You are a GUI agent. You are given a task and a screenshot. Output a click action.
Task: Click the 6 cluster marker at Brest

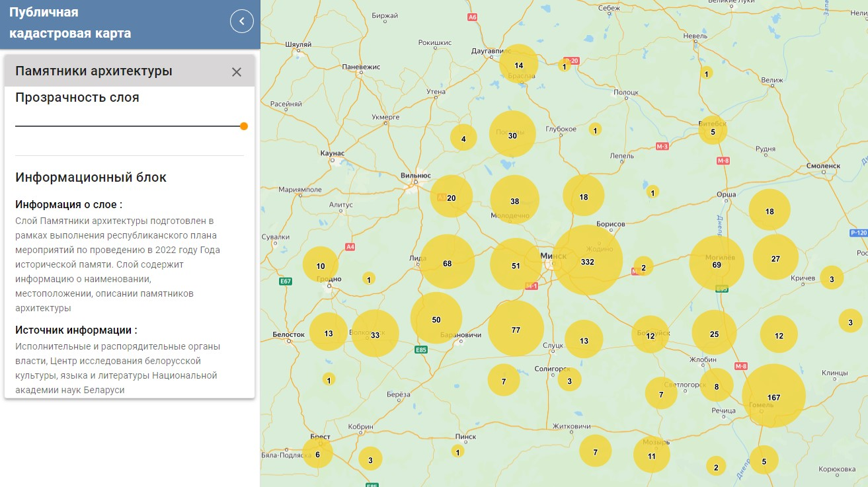coord(317,454)
